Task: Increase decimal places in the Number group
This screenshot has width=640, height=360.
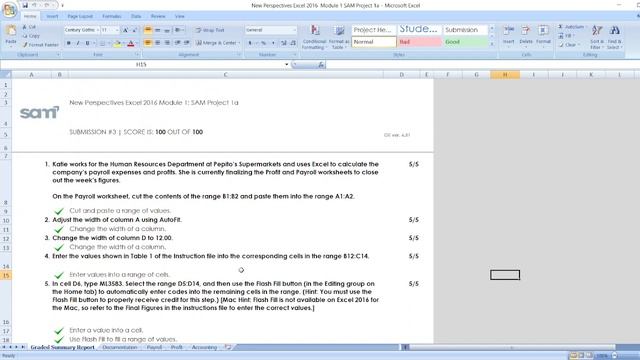Action: point(284,43)
